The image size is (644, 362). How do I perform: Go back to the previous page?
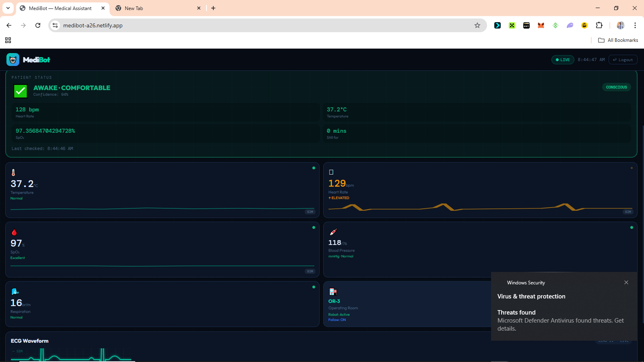click(x=9, y=25)
